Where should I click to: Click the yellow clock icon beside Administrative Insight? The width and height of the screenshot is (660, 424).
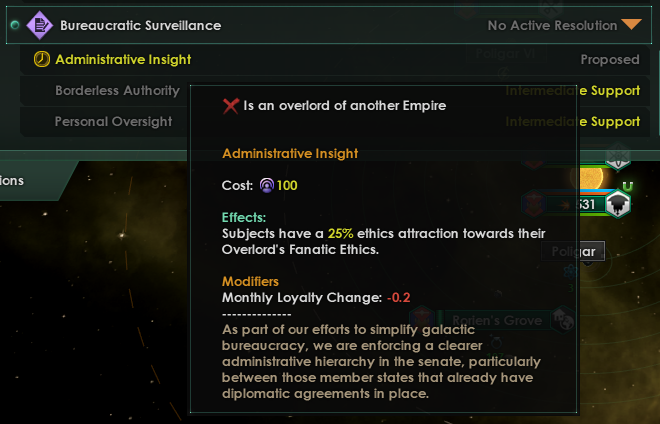(x=41, y=60)
